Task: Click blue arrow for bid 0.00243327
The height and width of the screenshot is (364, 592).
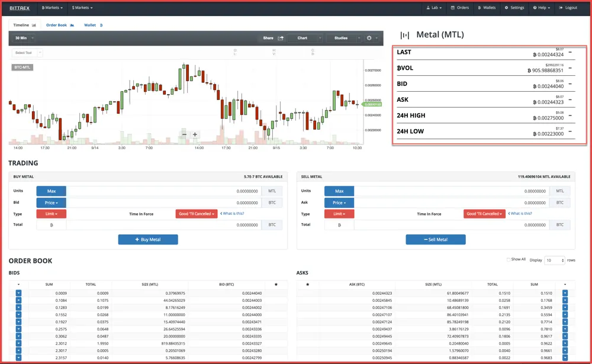Action: point(18,343)
